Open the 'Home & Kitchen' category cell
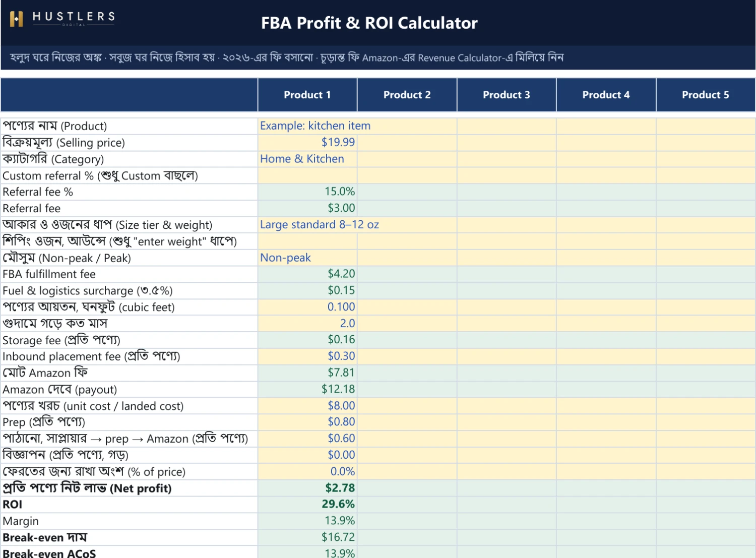 [307, 159]
